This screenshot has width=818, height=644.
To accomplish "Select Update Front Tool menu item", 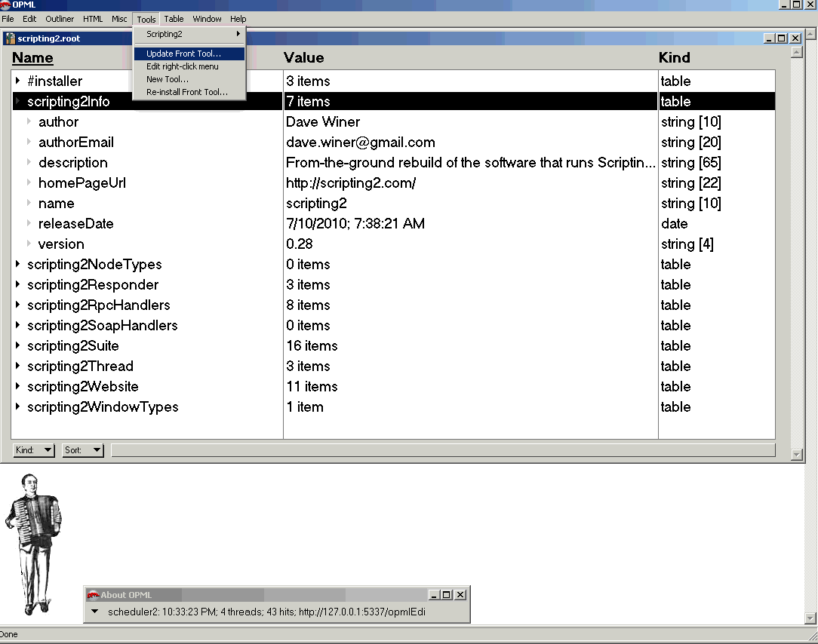I will pyautogui.click(x=183, y=54).
